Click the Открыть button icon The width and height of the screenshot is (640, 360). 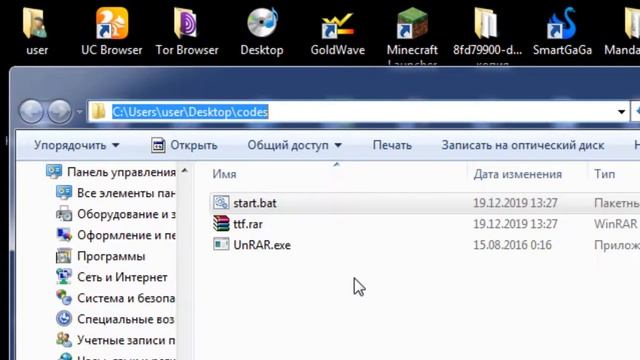[158, 145]
